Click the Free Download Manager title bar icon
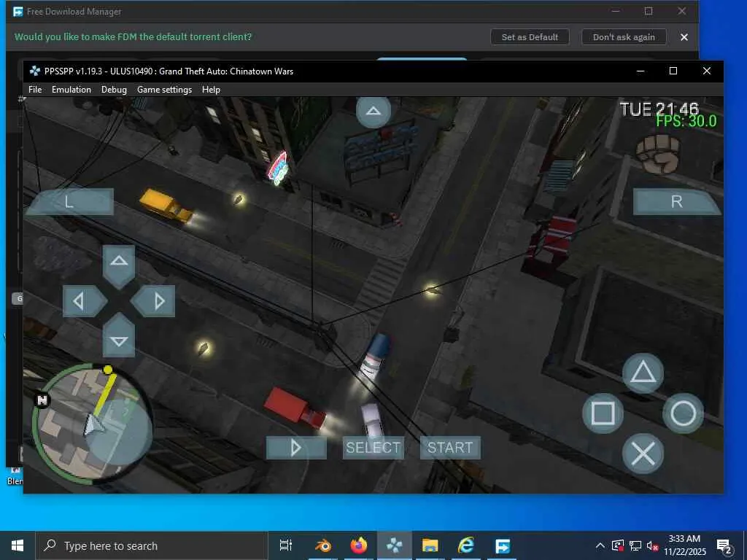The height and width of the screenshot is (560, 747). (x=18, y=12)
